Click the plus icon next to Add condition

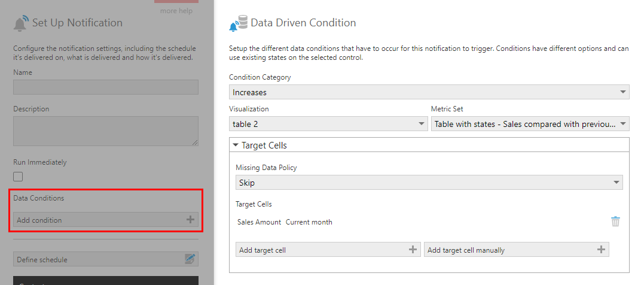pos(190,220)
